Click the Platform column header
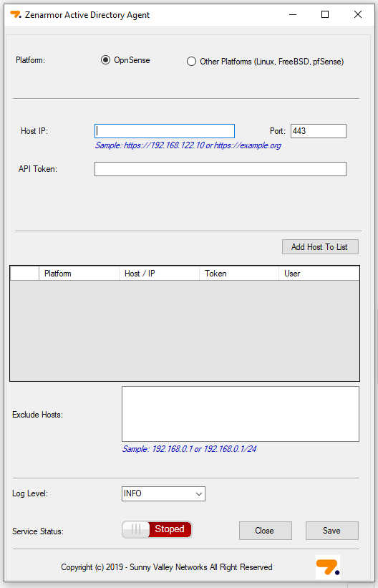This screenshot has height=588, width=378. (x=79, y=274)
